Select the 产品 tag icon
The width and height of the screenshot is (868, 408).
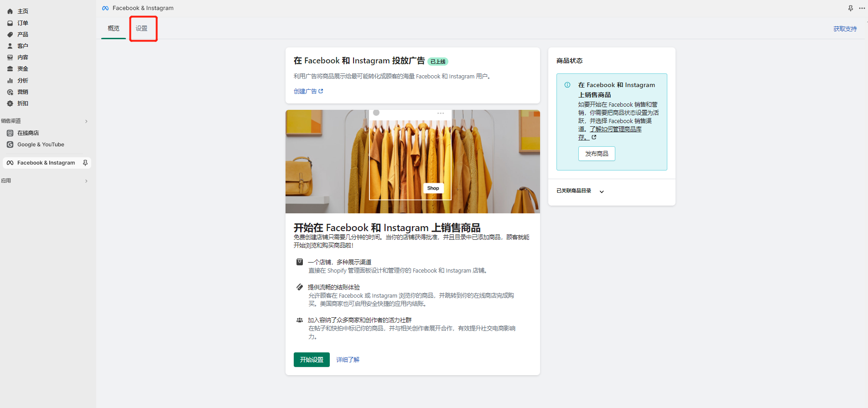(x=10, y=35)
